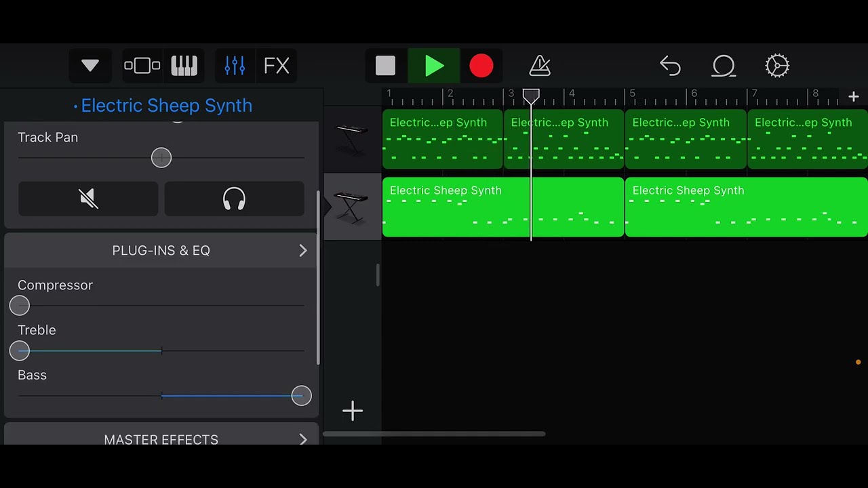Tap the Electric Sheep Synth track title
The image size is (868, 488).
166,106
